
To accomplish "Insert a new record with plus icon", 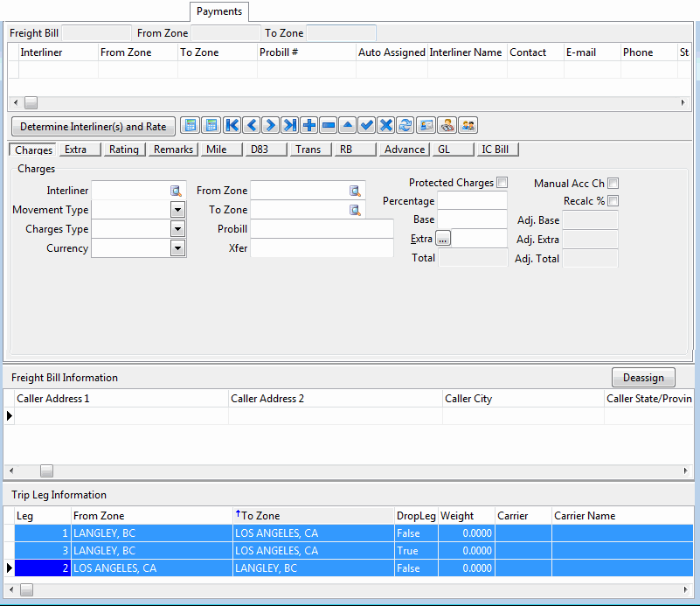I will pyautogui.click(x=309, y=126).
